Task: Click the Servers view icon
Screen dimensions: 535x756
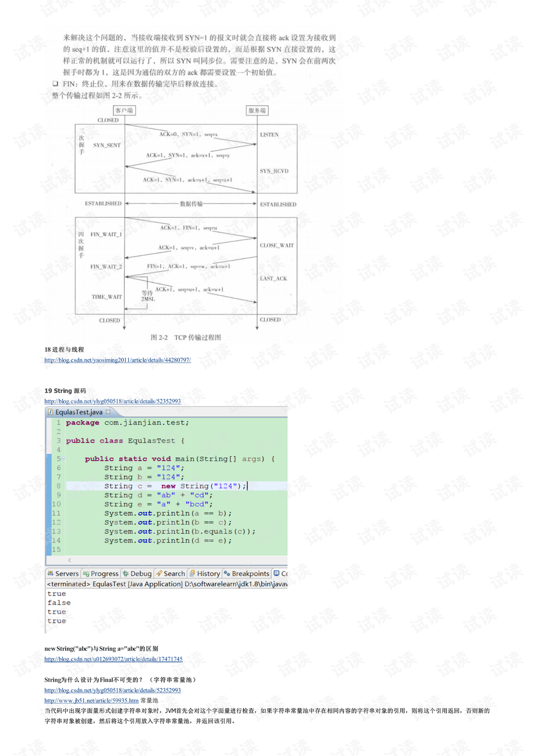Action: click(x=50, y=573)
